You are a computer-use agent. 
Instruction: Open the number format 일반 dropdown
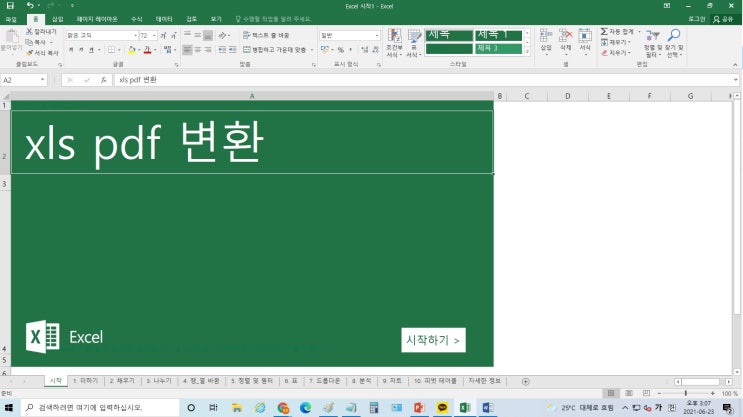tap(377, 36)
